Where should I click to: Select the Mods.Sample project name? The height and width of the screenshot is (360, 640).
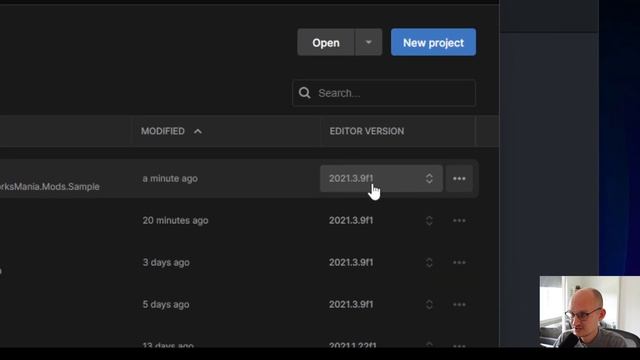[x=49, y=187]
